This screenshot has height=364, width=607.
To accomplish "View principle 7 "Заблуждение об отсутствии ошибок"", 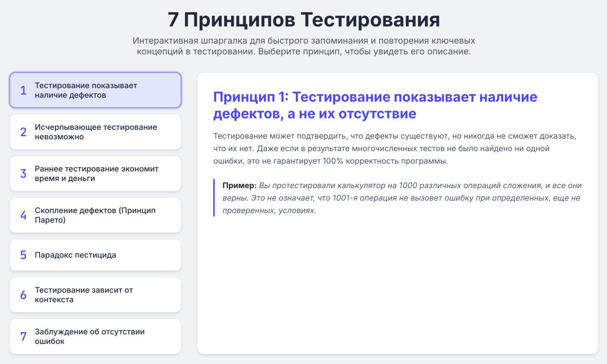I will (95, 337).
